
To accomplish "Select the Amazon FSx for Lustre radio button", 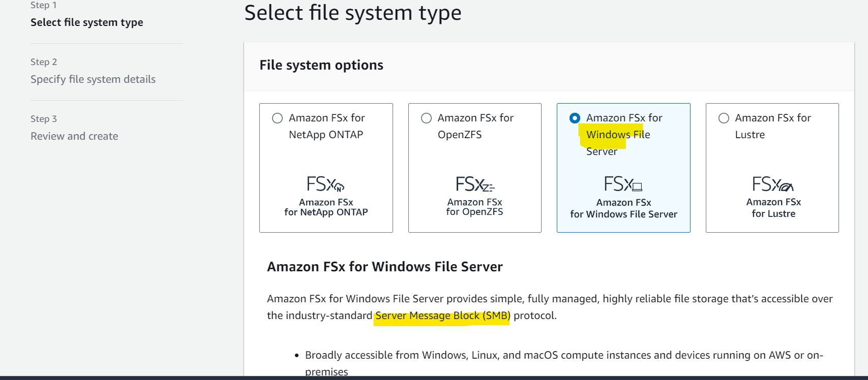I will click(x=724, y=118).
